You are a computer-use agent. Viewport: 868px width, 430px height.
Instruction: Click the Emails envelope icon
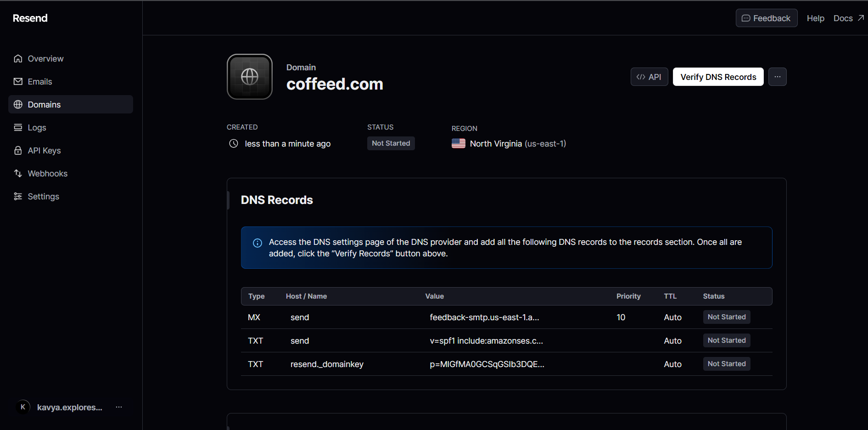(x=18, y=81)
